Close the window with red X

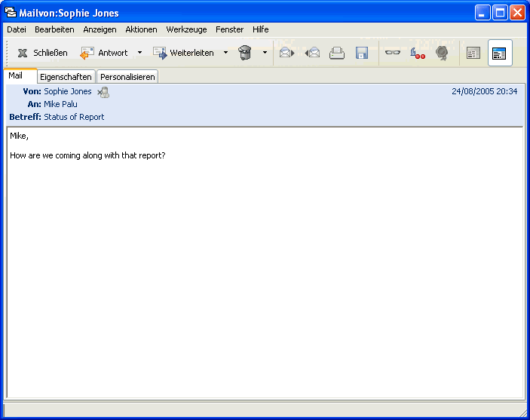(517, 13)
